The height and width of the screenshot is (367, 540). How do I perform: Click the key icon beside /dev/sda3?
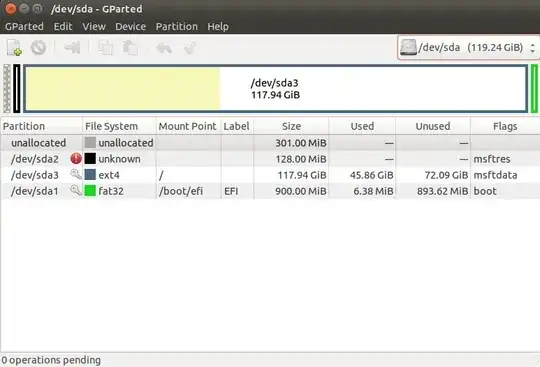click(x=76, y=175)
